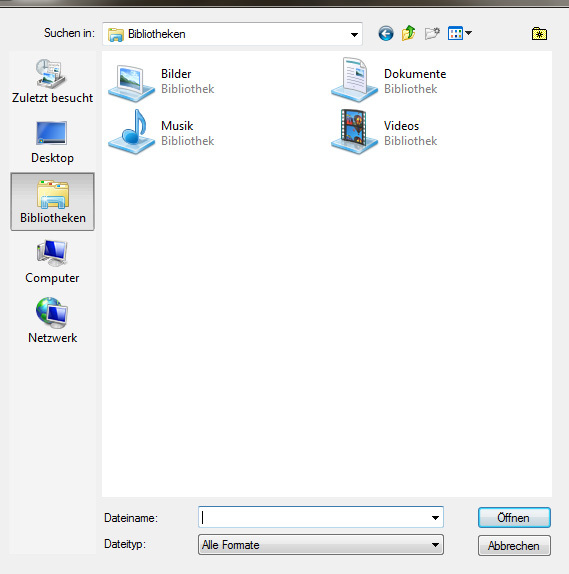Viewport: 569px width, 574px height.
Task: Click the Bilder label text
Action: (x=176, y=74)
